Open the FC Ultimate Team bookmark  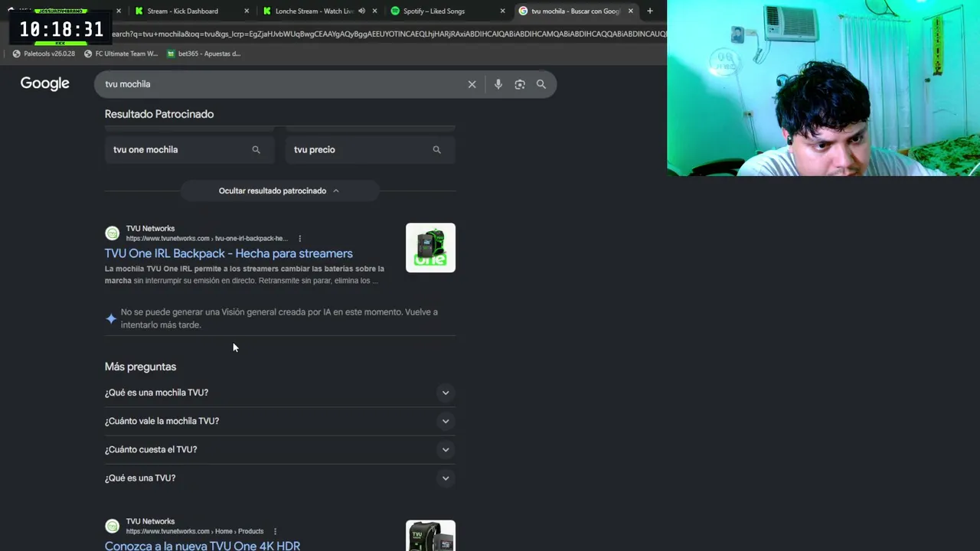(x=120, y=54)
